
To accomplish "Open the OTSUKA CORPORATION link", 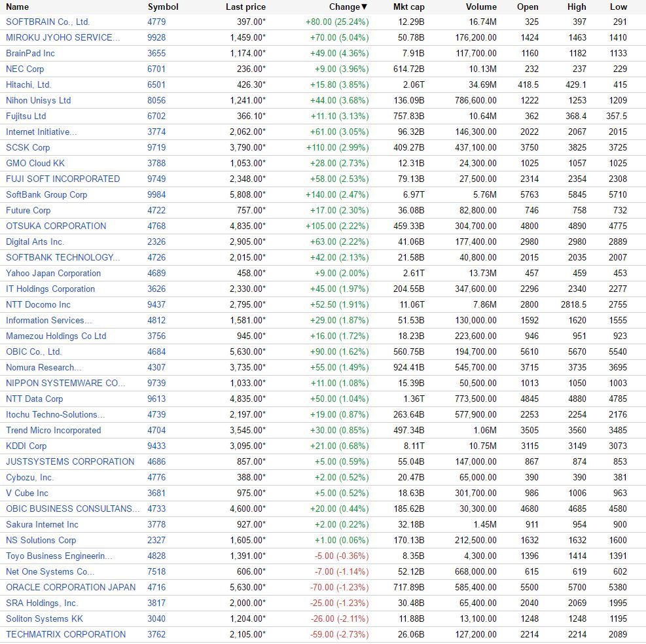I will pyautogui.click(x=56, y=226).
